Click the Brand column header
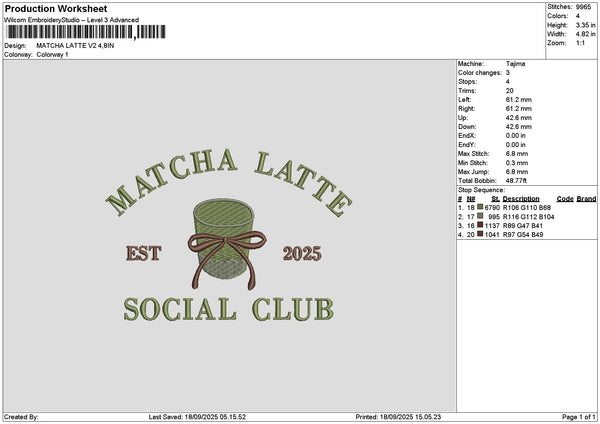This screenshot has height=424, width=600. point(586,199)
